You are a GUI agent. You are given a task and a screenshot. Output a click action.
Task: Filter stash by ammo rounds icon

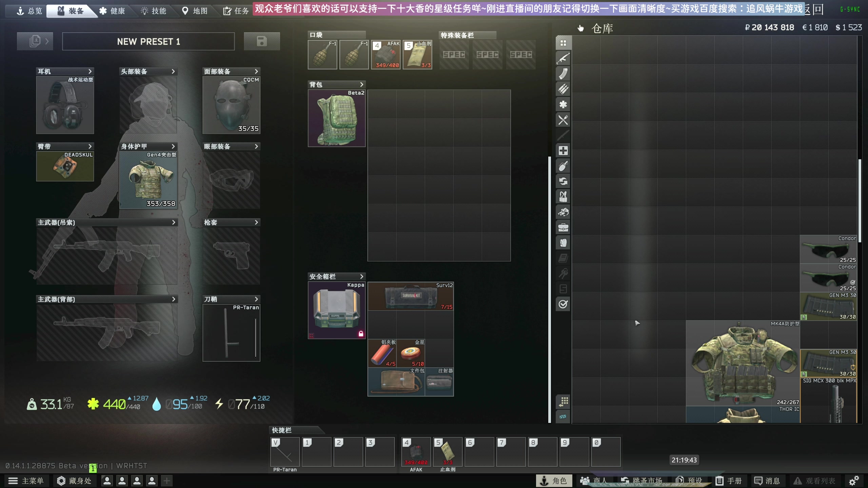tap(563, 89)
